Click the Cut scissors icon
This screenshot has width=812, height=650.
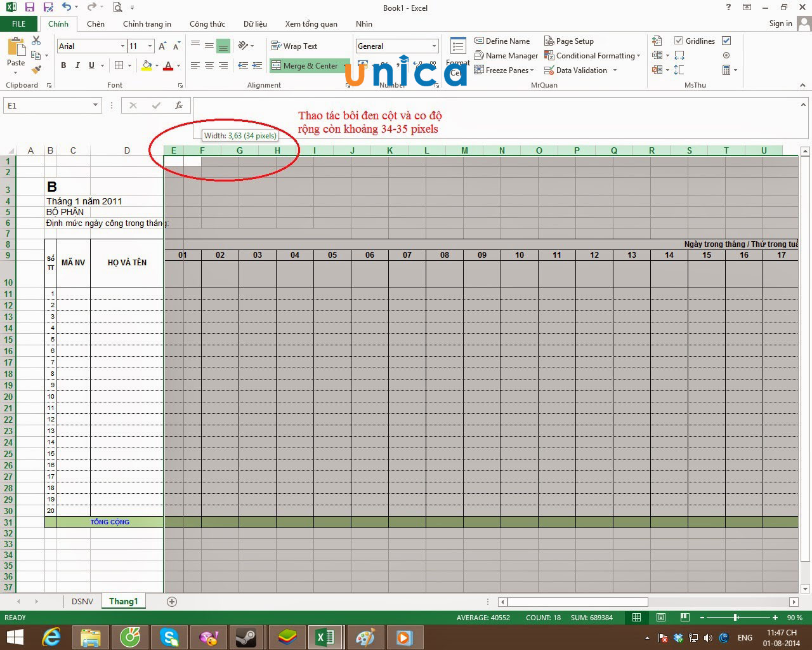pyautogui.click(x=36, y=41)
